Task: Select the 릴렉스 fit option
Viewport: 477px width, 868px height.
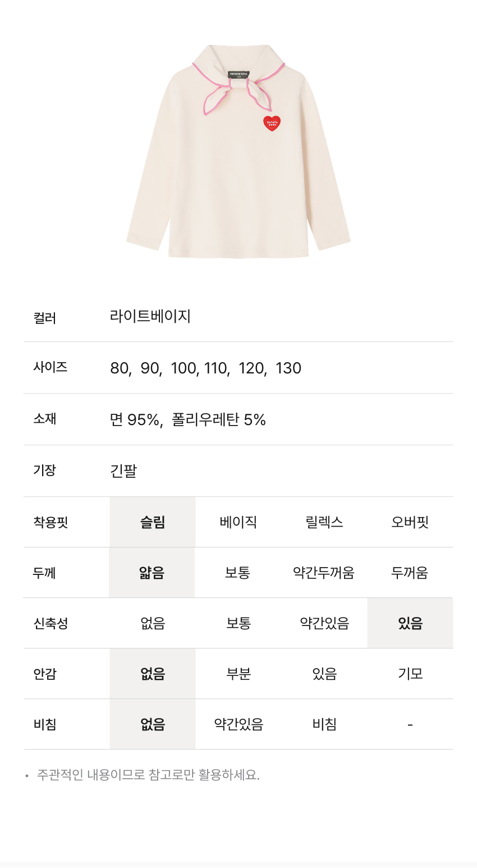Action: 324,522
